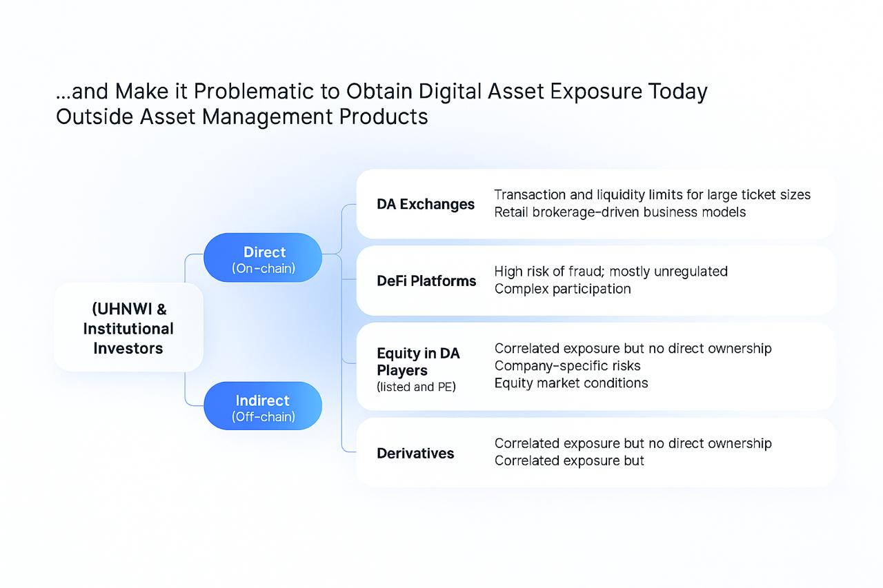Click the Derivatives heading label
Viewport: 883px width, 588px height.
click(415, 454)
